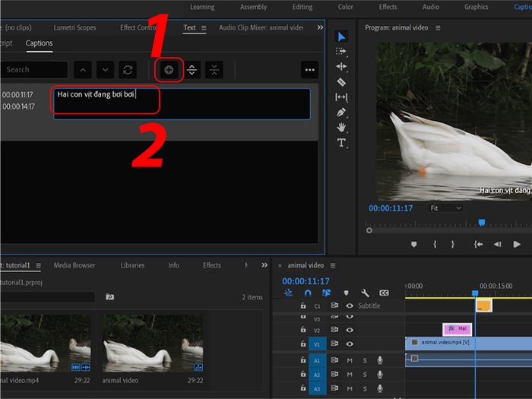Switch to the Graphics workspace
This screenshot has width=532, height=399.
pyautogui.click(x=477, y=7)
